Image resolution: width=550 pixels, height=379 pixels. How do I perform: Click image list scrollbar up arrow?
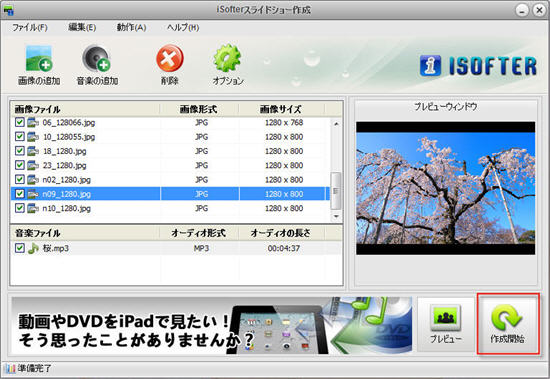[336, 124]
